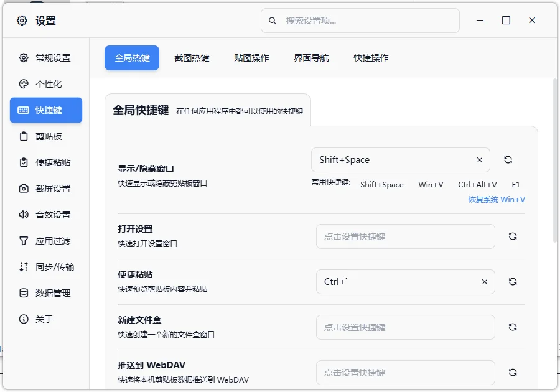Click the gear icon beside 常规设置

point(24,58)
